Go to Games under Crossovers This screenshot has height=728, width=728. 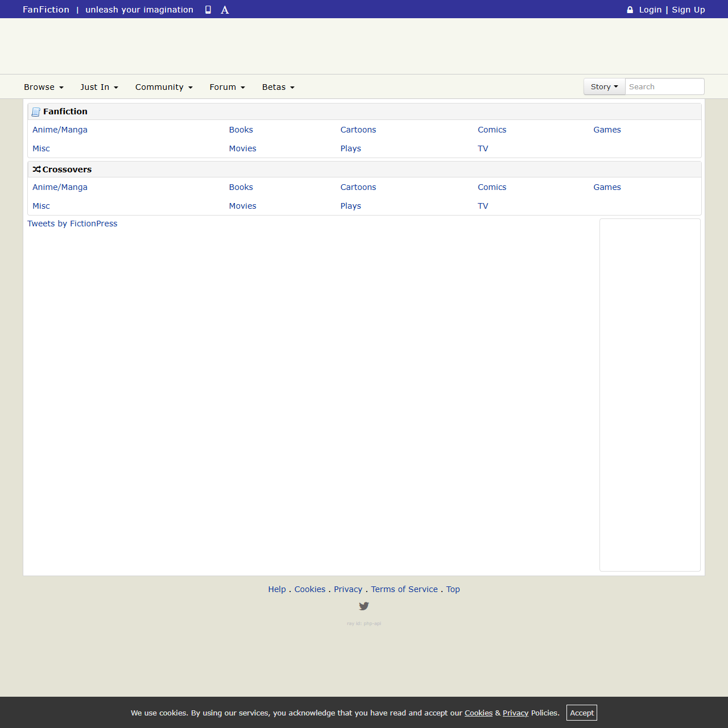607,187
